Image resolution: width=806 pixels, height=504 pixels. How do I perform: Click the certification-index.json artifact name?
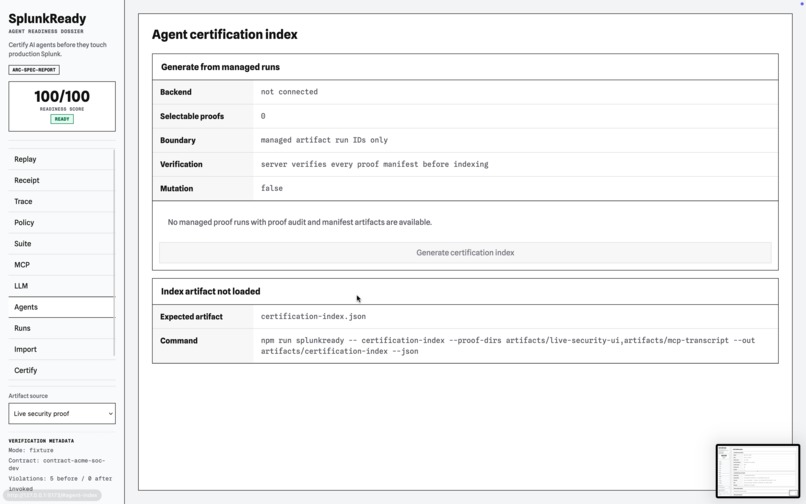[x=313, y=316]
